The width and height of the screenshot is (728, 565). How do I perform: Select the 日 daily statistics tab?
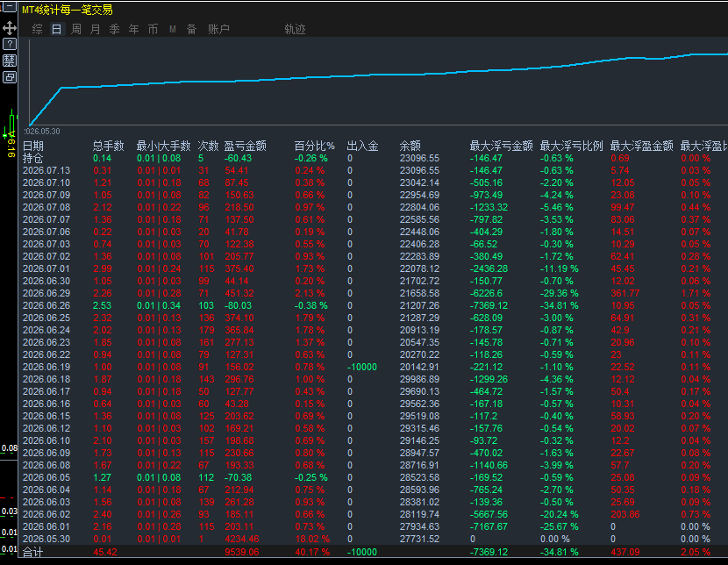tap(57, 29)
